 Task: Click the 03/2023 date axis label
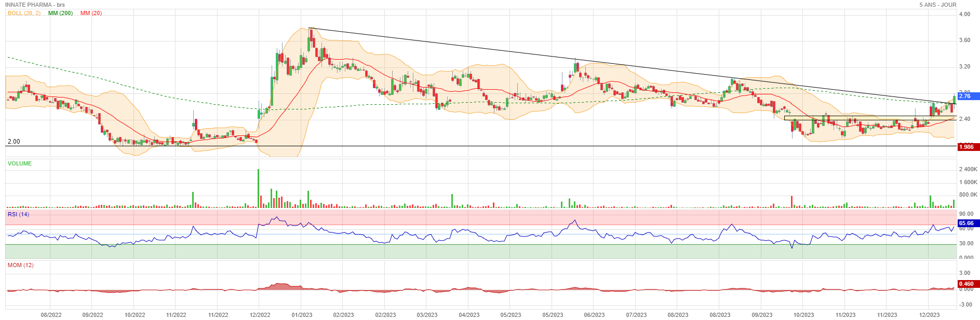[427, 315]
